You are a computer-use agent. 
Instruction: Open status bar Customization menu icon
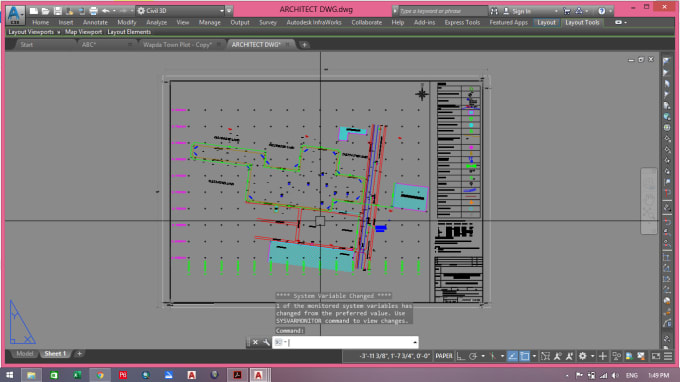coord(668,356)
